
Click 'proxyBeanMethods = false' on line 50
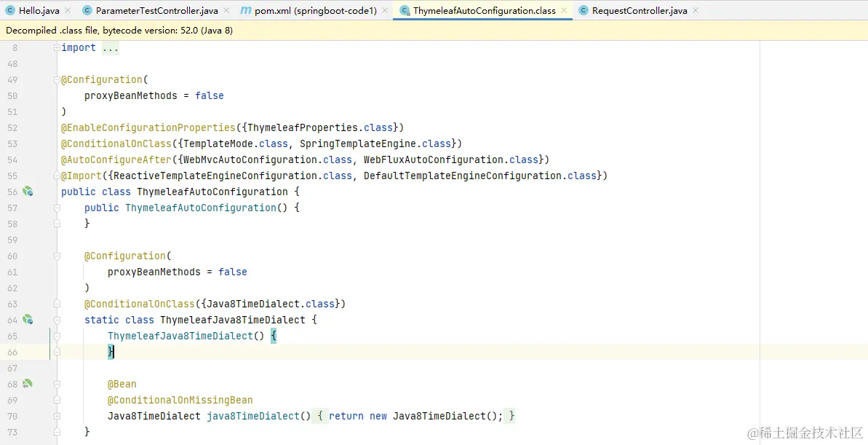pos(154,96)
